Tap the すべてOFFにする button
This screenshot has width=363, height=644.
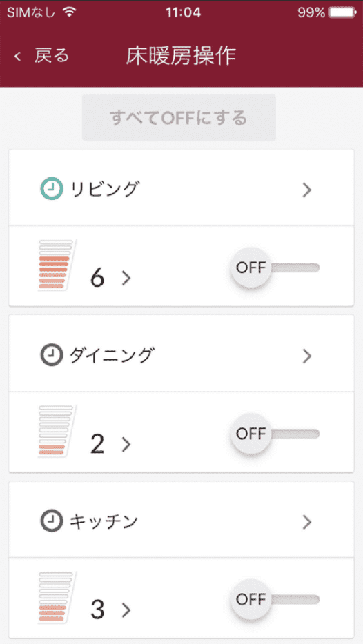(179, 118)
